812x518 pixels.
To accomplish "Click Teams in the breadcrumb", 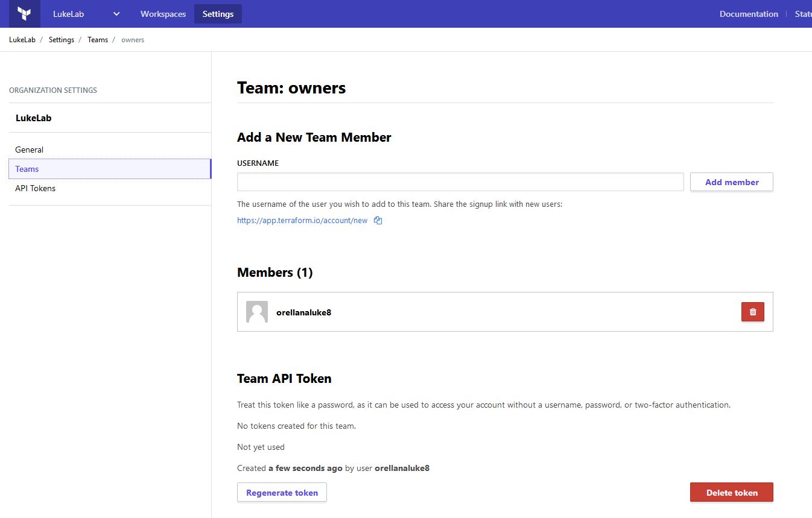I will [x=98, y=40].
